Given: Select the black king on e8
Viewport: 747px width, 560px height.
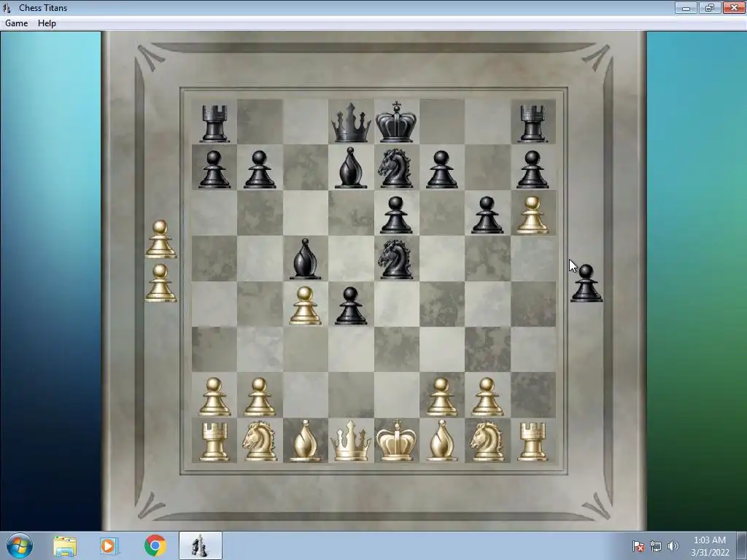Looking at the screenshot, I should coord(396,122).
